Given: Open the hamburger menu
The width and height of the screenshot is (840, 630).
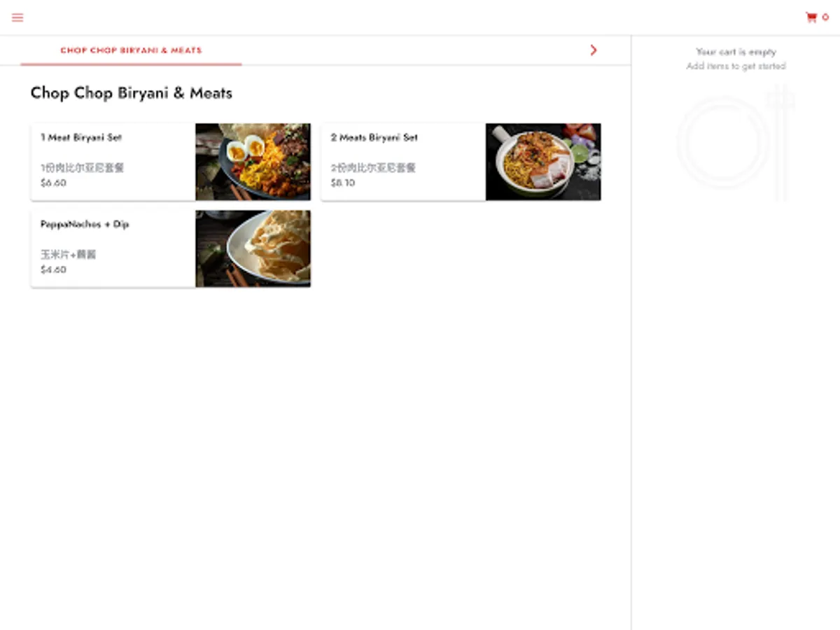Looking at the screenshot, I should tap(17, 17).
